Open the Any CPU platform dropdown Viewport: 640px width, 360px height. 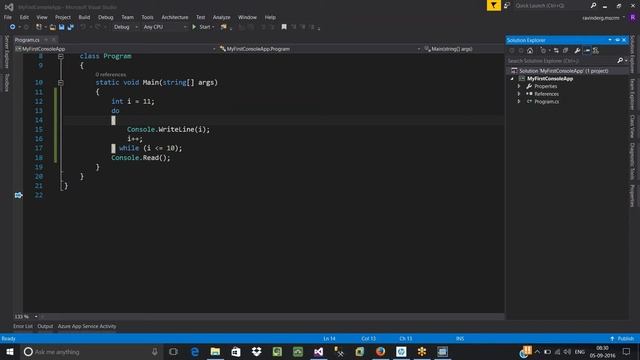165,27
